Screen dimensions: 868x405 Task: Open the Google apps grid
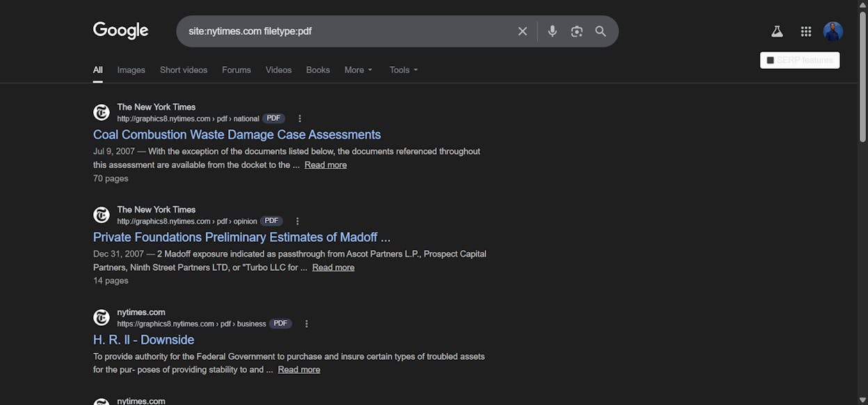806,31
